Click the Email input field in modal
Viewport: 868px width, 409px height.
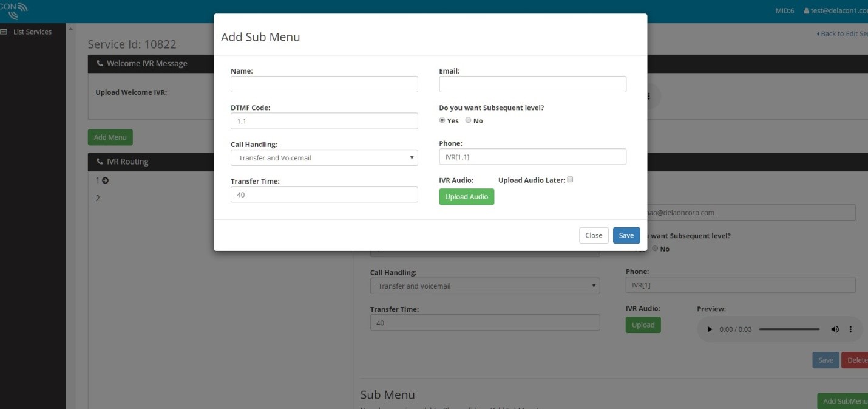click(x=532, y=84)
